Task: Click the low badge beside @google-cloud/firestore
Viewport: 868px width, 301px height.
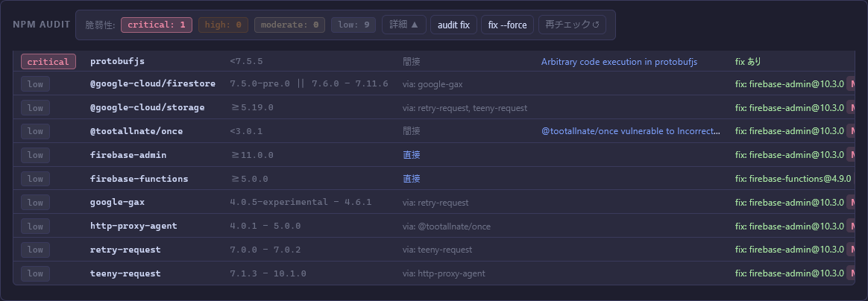Action: pos(35,83)
